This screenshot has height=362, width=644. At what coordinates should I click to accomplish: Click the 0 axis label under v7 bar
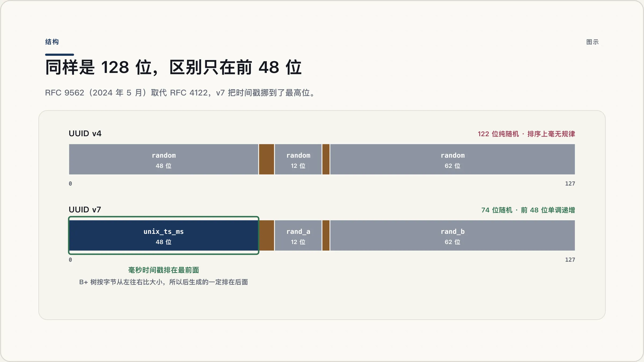click(70, 260)
